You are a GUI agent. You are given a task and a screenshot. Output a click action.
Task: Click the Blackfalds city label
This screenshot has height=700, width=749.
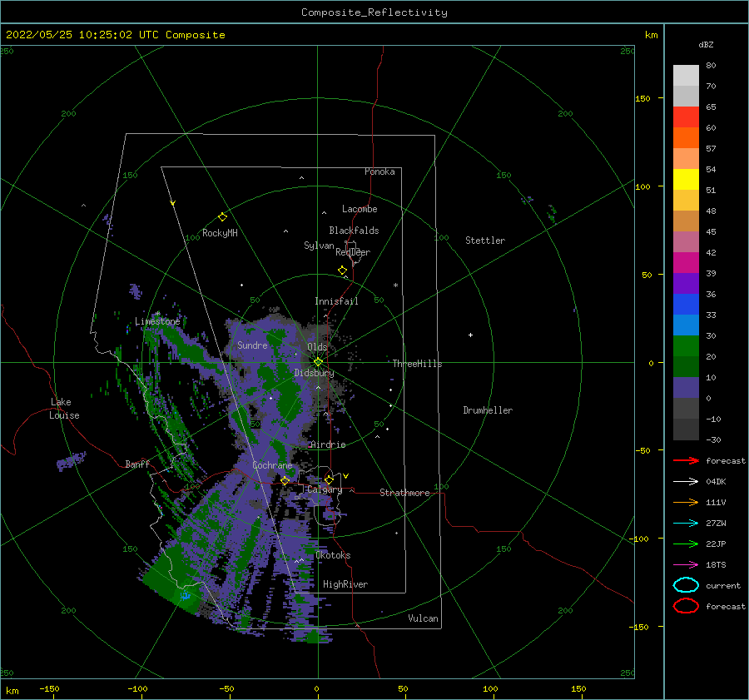point(354,231)
